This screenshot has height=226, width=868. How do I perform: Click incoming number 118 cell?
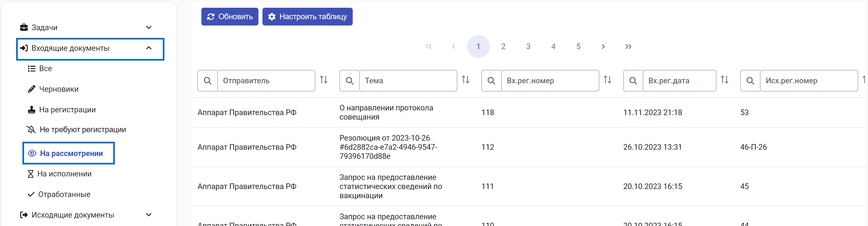click(x=488, y=113)
